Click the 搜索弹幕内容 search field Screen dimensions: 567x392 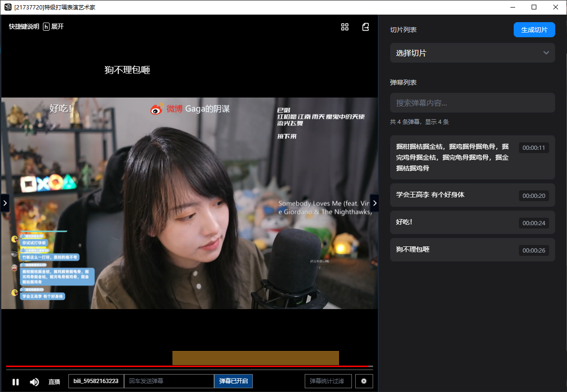(472, 102)
